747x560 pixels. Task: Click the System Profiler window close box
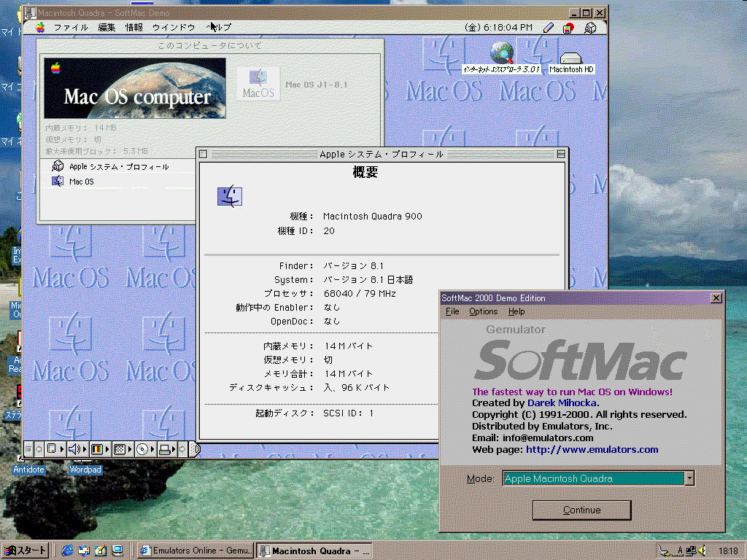203,155
